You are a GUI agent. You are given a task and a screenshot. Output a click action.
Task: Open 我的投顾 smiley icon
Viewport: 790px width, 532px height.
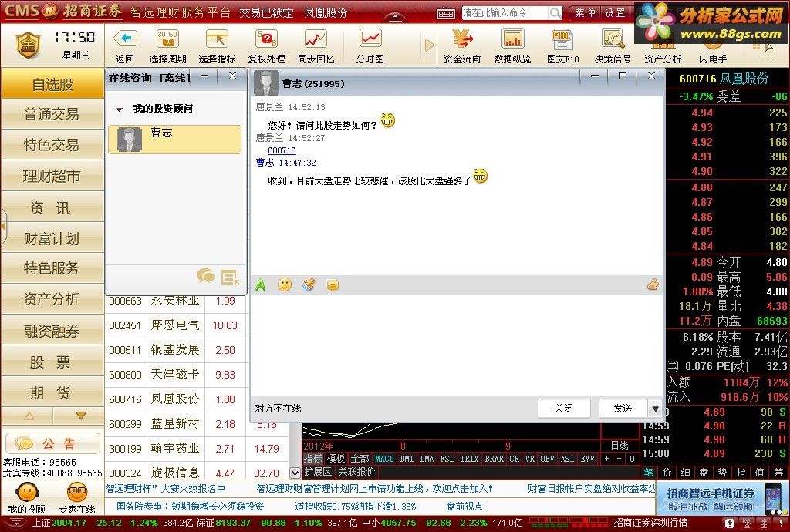27,492
